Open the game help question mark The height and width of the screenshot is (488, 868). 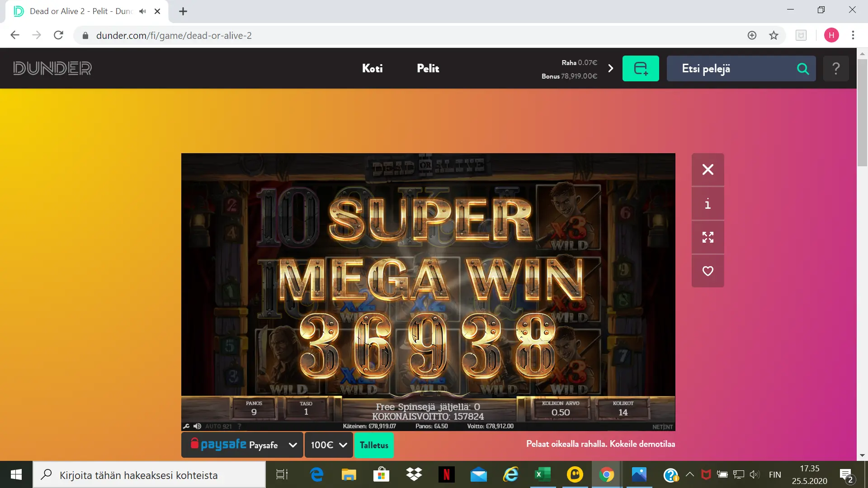pyautogui.click(x=239, y=426)
